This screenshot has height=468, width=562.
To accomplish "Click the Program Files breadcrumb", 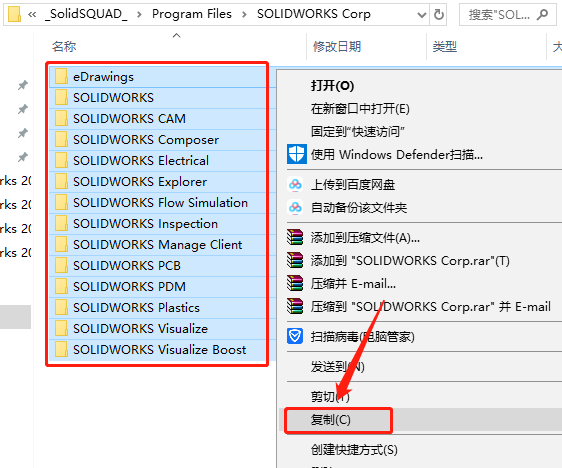I will pos(192,14).
